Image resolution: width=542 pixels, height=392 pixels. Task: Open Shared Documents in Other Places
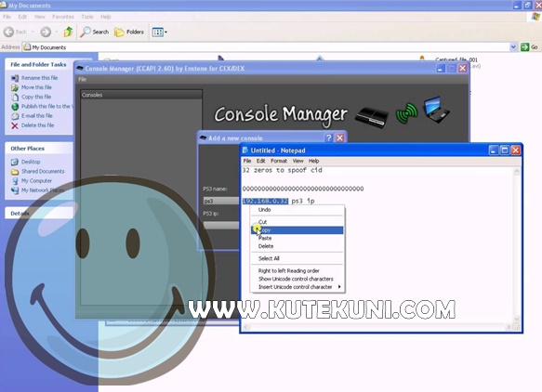tap(43, 171)
